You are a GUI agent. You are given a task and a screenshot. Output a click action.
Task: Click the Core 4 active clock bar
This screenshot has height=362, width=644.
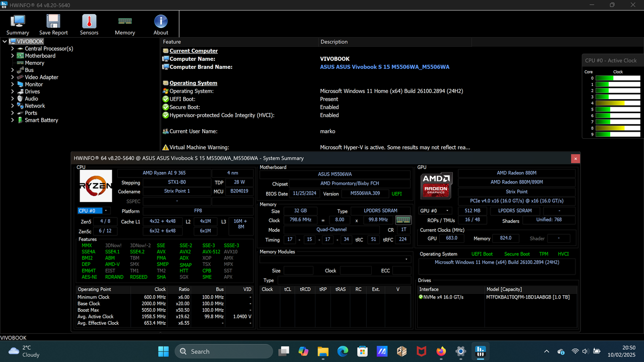coord(618,103)
